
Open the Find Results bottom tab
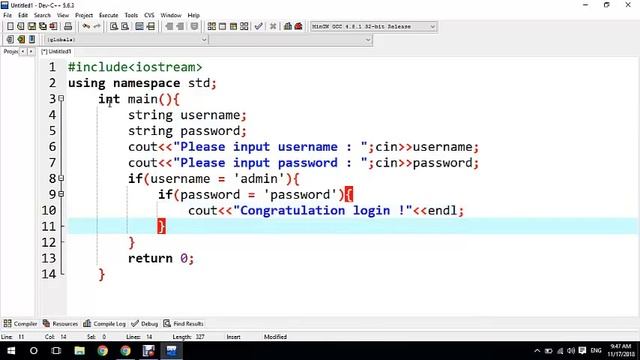coord(183,324)
